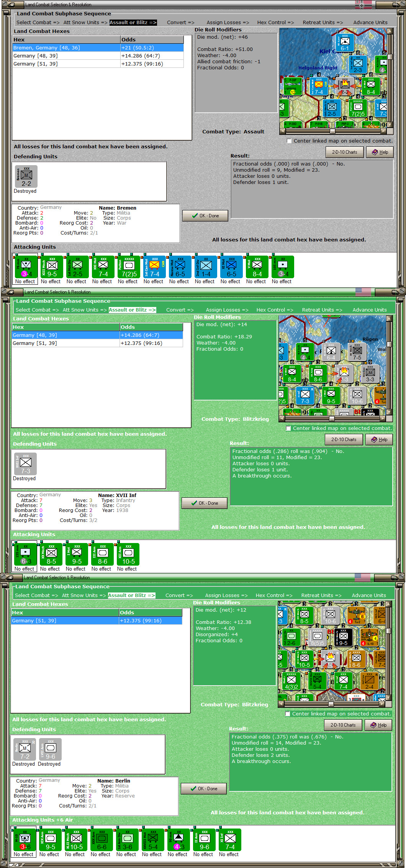
Task: Select the 105 mm artillery 3-4 unit
Action: (x=283, y=267)
